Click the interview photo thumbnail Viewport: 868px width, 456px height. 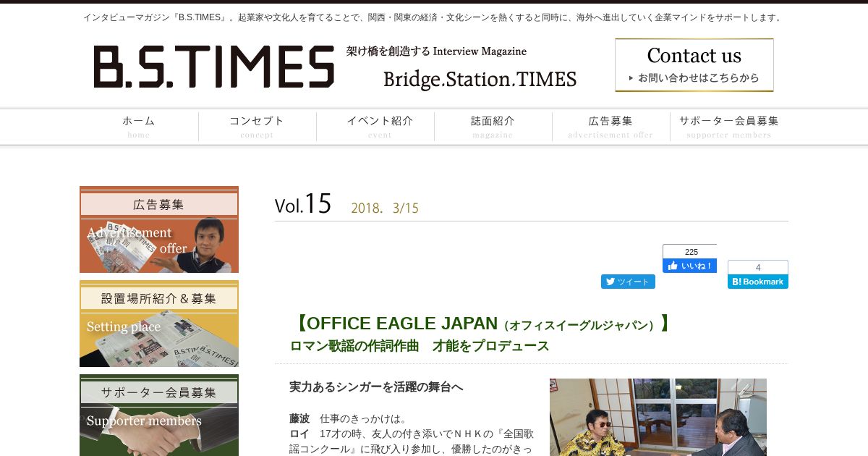(658, 417)
